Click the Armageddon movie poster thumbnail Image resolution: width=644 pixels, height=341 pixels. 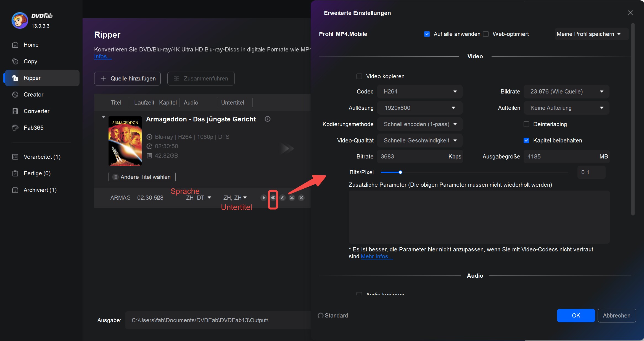(125, 141)
